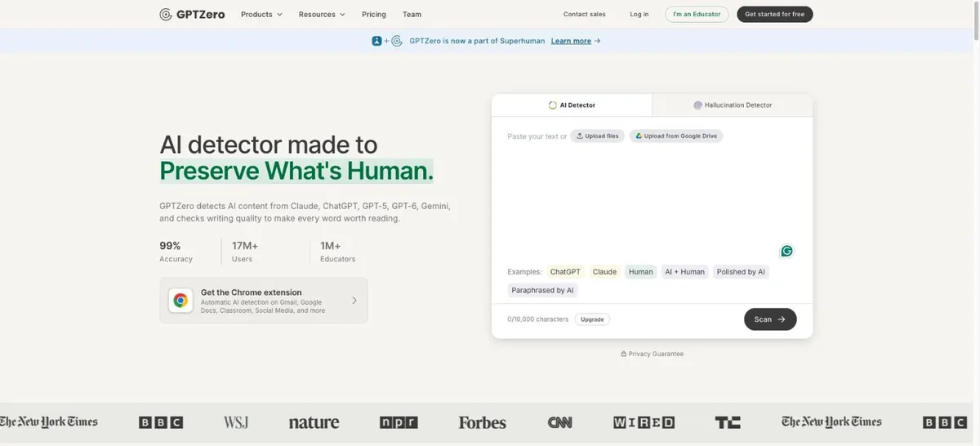980x446 pixels.
Task: Click the Chrome browser icon
Action: pyautogui.click(x=180, y=301)
